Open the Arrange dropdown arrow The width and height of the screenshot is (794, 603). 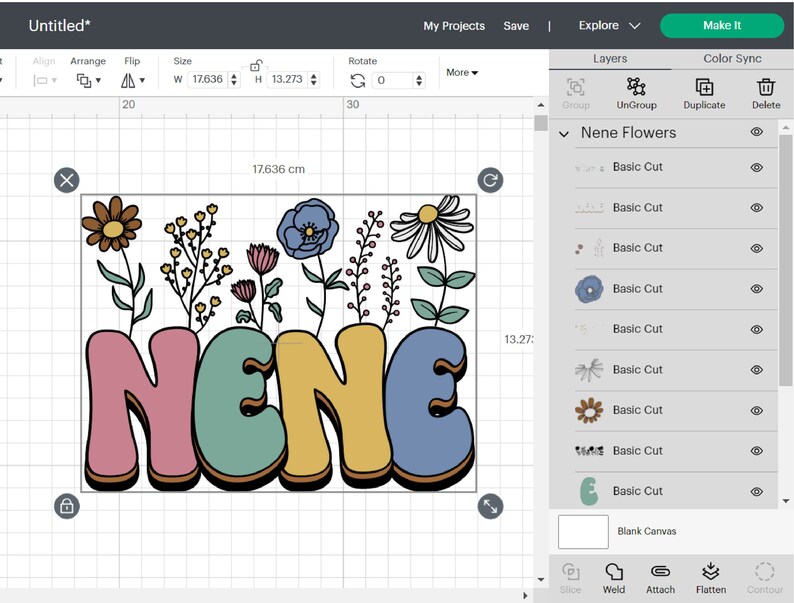coord(98,80)
